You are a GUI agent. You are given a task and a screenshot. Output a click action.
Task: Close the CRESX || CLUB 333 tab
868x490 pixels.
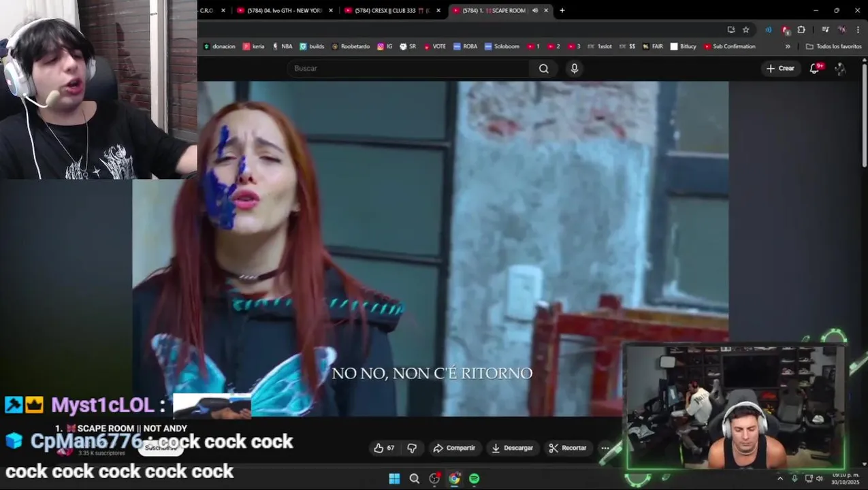click(x=438, y=10)
